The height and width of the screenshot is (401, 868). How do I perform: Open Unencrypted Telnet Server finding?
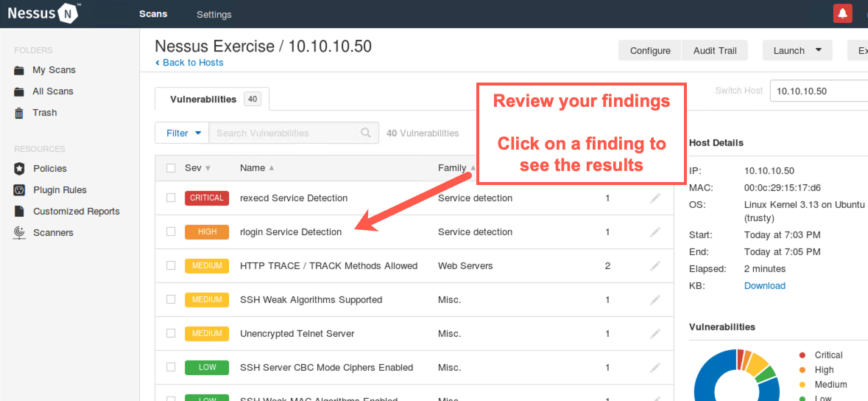[x=297, y=334]
